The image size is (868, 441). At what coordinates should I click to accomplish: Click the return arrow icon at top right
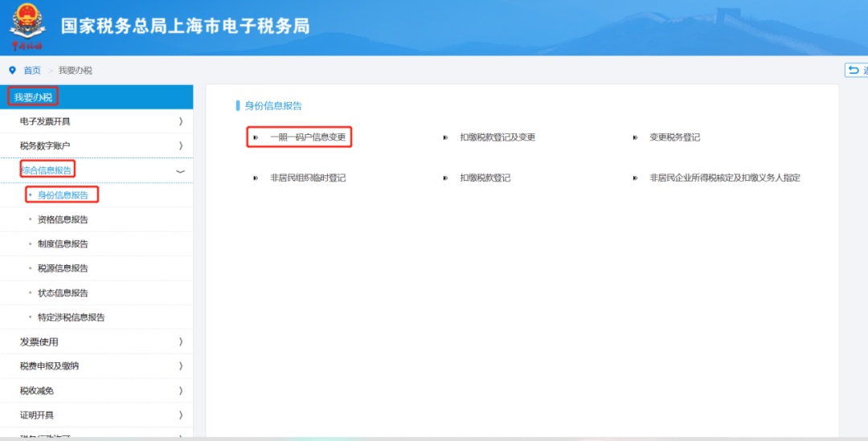pos(854,71)
